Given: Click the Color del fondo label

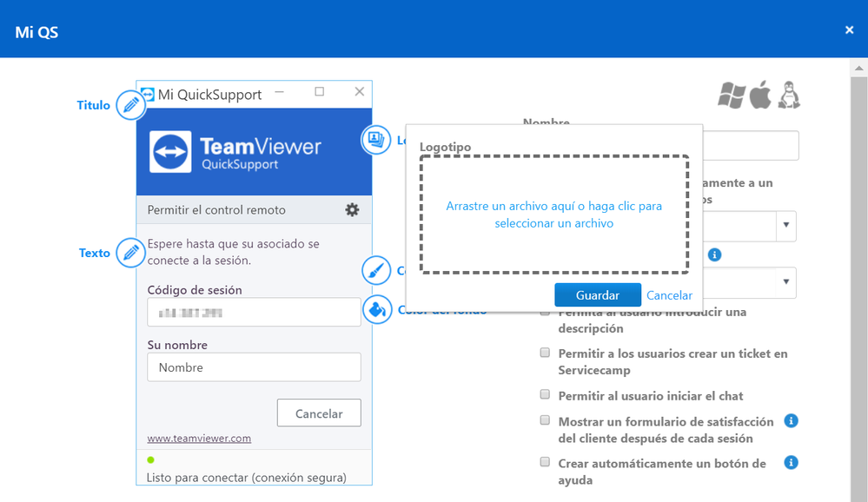Looking at the screenshot, I should [442, 310].
